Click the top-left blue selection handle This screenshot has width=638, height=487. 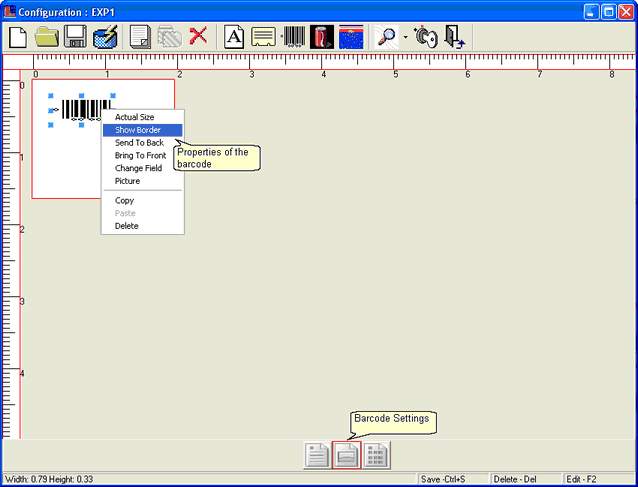pyautogui.click(x=51, y=96)
